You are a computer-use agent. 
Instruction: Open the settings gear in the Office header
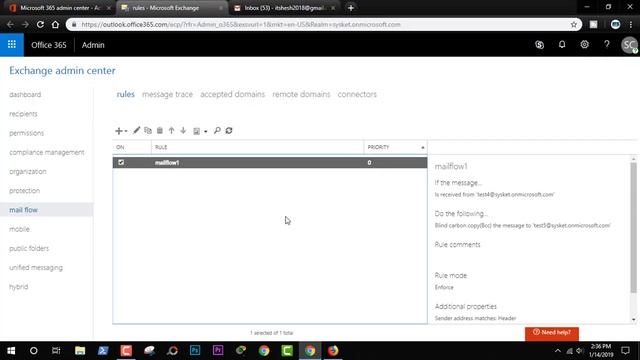click(584, 44)
